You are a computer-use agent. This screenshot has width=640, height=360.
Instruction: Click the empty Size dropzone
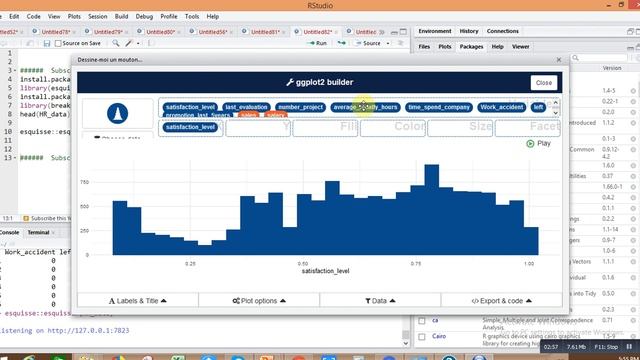[460, 128]
